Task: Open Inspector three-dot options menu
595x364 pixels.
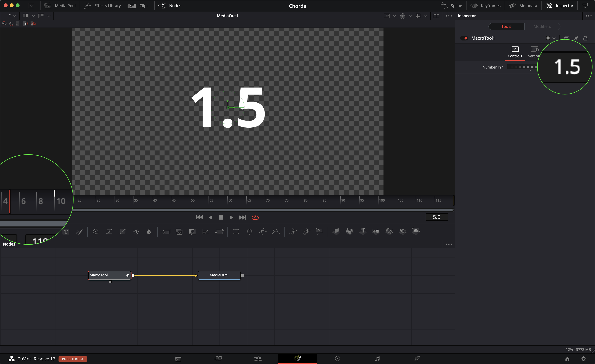Action: (x=589, y=16)
